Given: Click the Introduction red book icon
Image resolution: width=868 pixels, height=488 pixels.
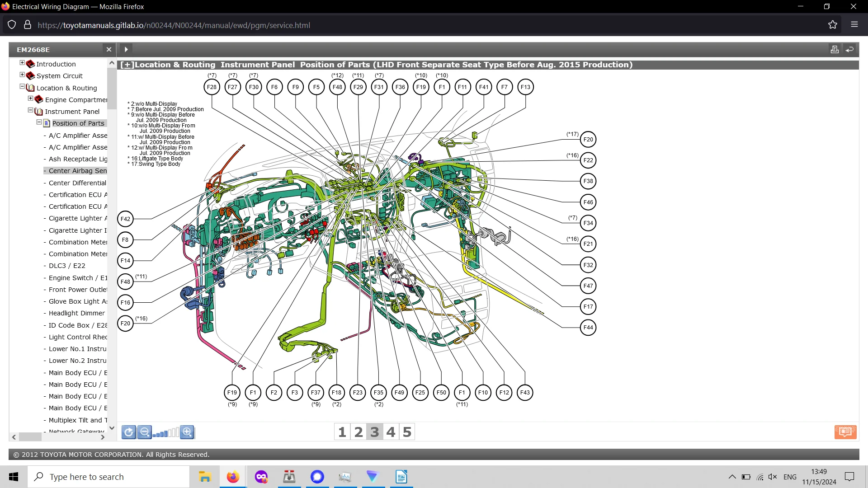Looking at the screenshot, I should coord(30,64).
